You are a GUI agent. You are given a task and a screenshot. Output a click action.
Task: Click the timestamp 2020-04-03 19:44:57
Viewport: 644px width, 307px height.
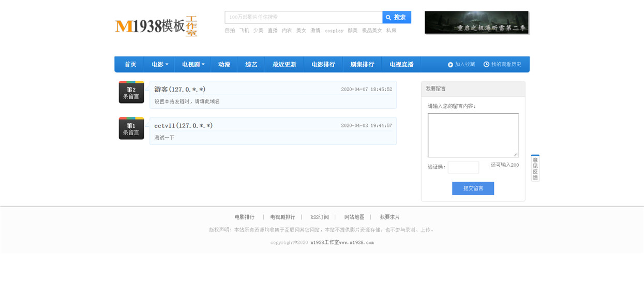coord(366,125)
